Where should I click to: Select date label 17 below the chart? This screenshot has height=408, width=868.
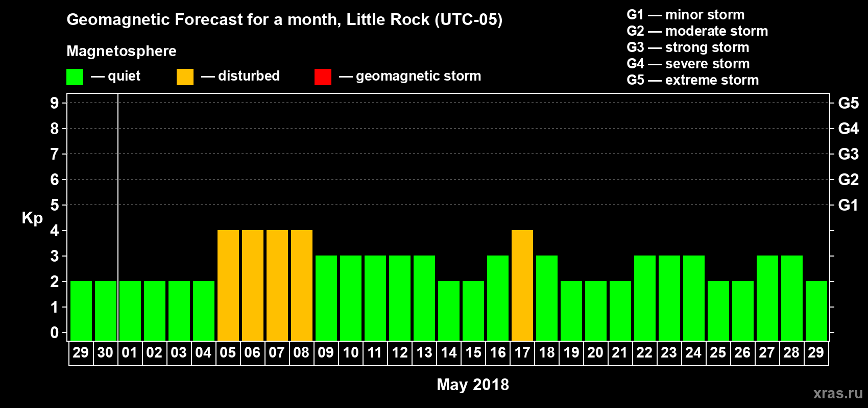click(522, 353)
